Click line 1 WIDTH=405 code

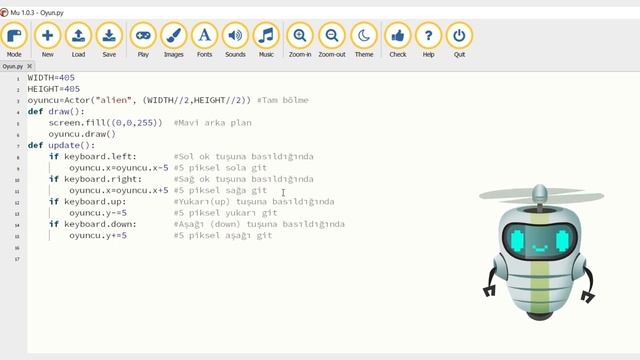[x=51, y=78]
